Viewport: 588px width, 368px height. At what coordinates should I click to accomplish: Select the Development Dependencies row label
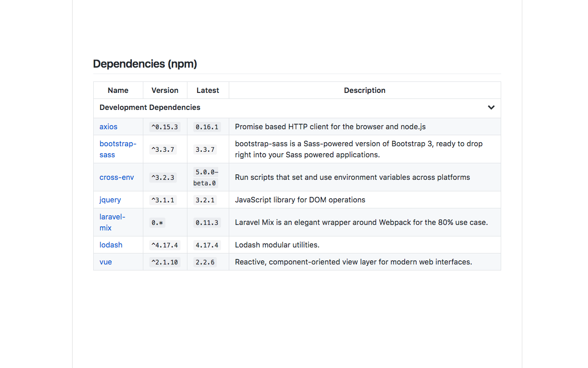coord(150,107)
